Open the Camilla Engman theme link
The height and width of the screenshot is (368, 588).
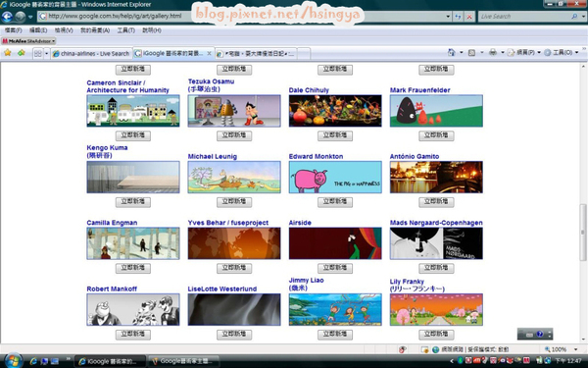tap(112, 223)
